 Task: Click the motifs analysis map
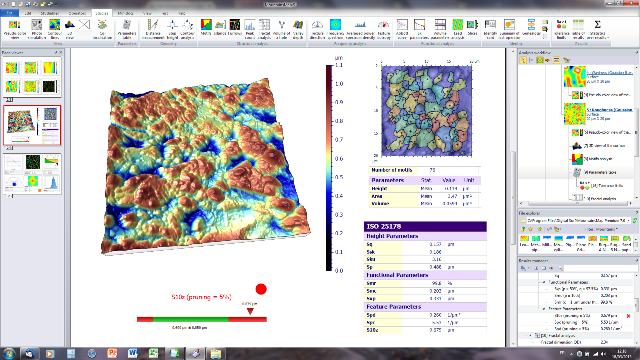427,111
